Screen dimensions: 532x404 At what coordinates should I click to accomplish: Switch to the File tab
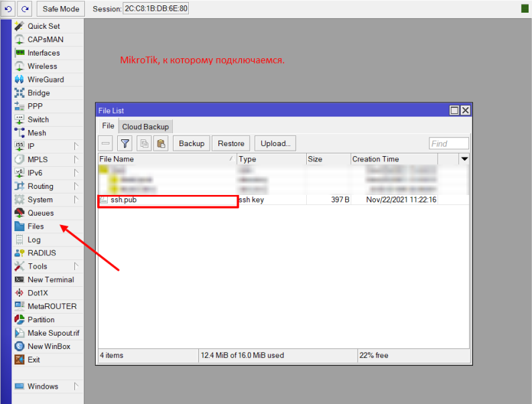[108, 126]
